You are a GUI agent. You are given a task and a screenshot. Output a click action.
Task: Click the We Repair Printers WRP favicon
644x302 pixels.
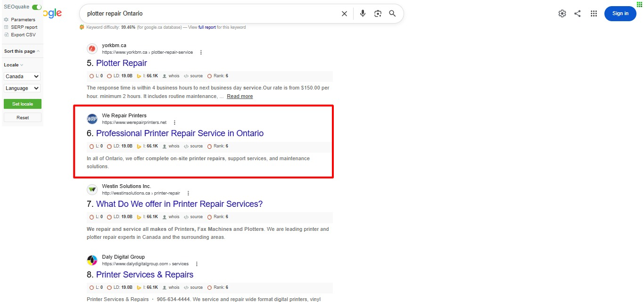coord(92,119)
